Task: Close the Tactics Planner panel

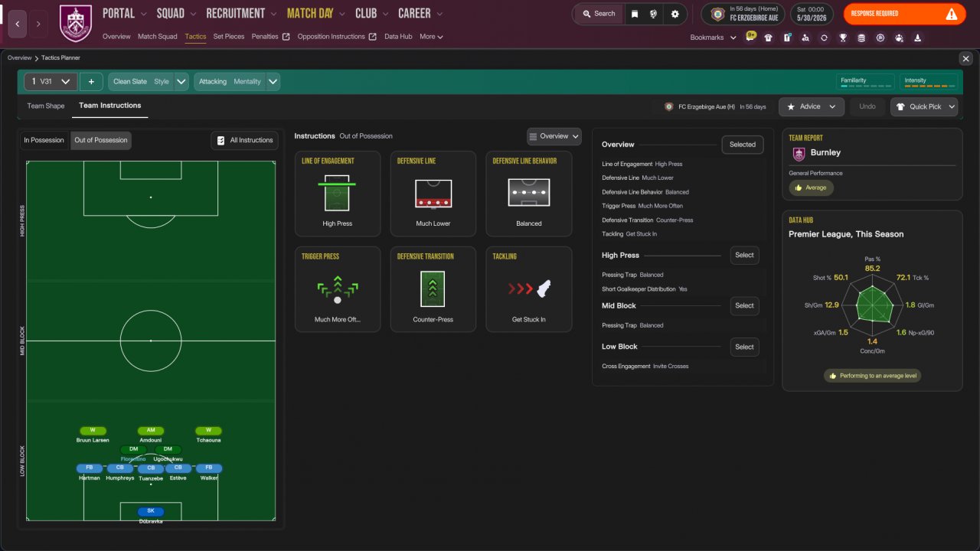Action: click(x=965, y=58)
